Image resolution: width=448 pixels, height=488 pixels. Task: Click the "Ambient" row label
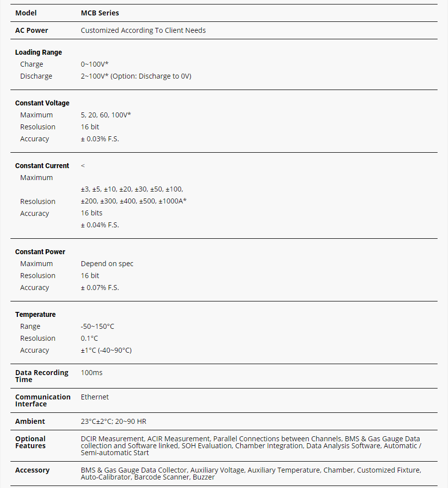[x=30, y=421]
